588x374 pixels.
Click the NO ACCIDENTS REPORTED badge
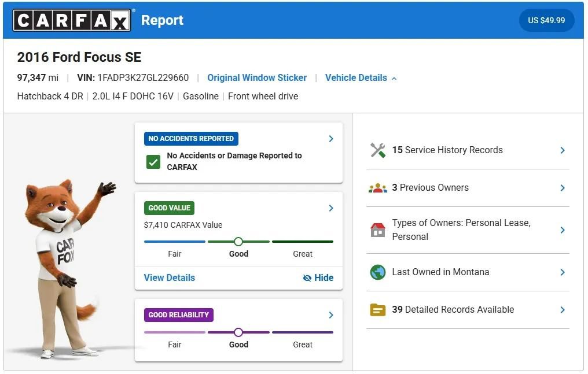pos(191,139)
